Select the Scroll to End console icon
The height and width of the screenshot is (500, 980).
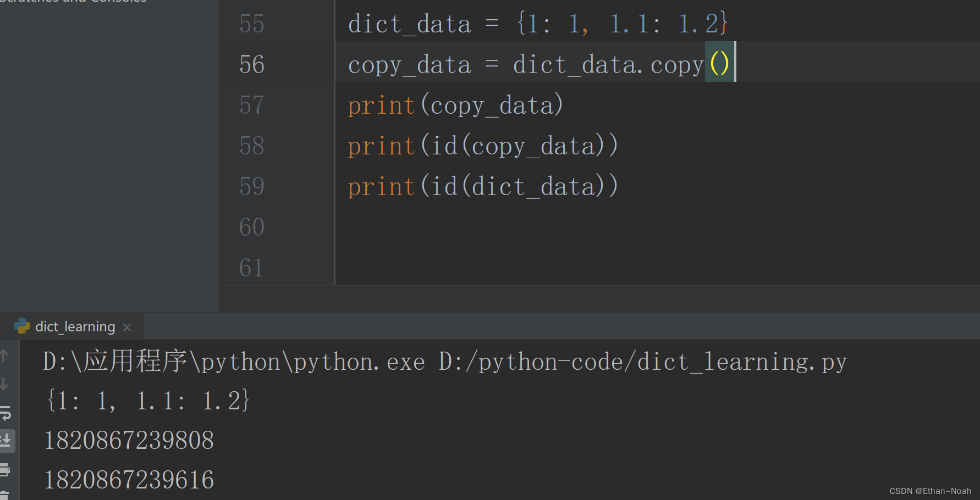click(7, 441)
